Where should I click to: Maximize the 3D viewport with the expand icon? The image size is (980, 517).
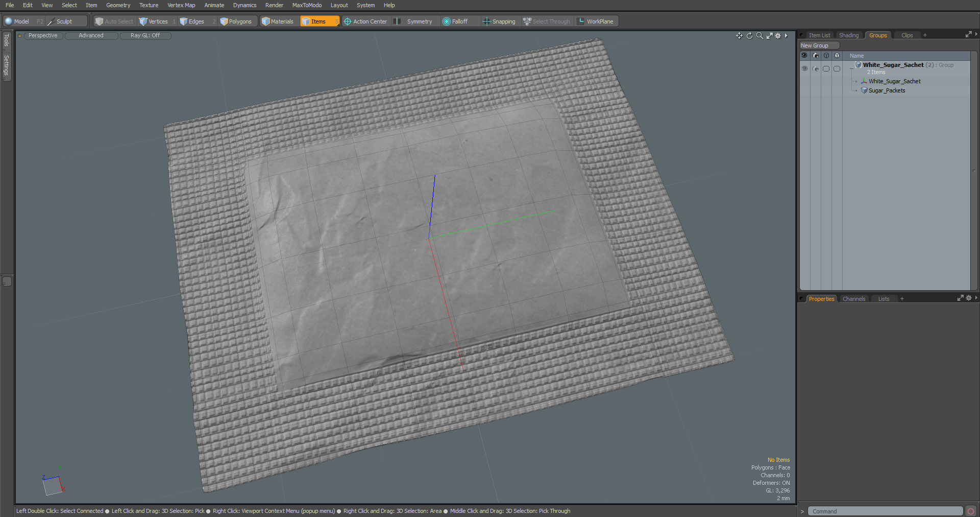point(769,36)
